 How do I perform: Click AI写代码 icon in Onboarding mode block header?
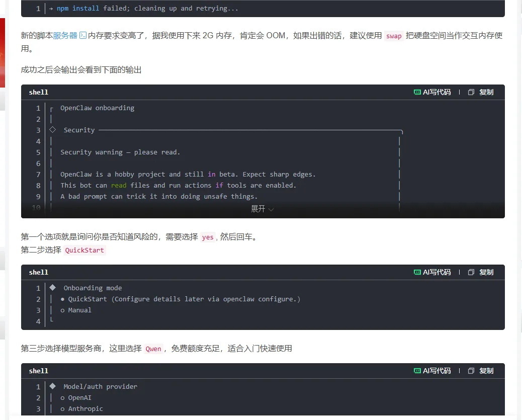coord(417,273)
